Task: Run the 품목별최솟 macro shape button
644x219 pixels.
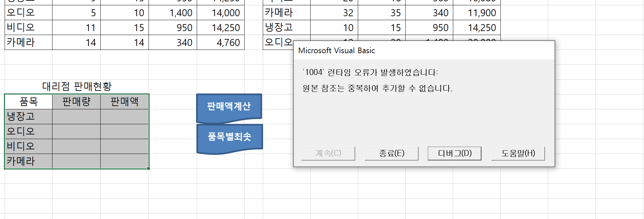Action: [229, 137]
